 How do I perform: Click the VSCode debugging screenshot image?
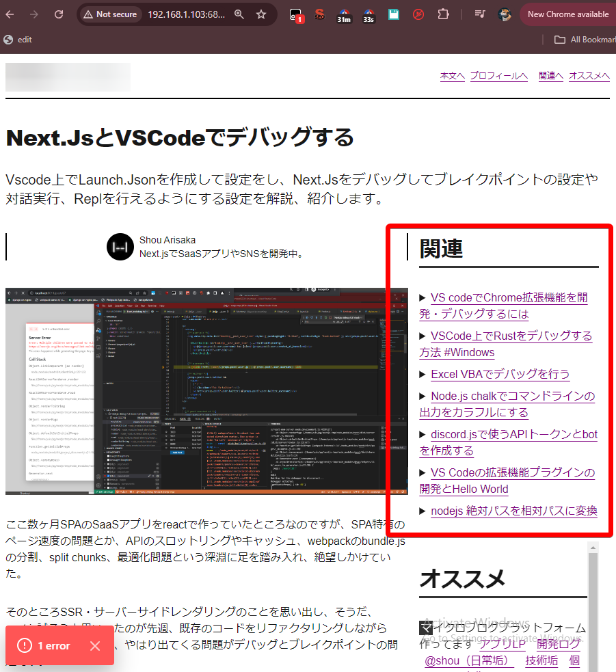pos(206,391)
